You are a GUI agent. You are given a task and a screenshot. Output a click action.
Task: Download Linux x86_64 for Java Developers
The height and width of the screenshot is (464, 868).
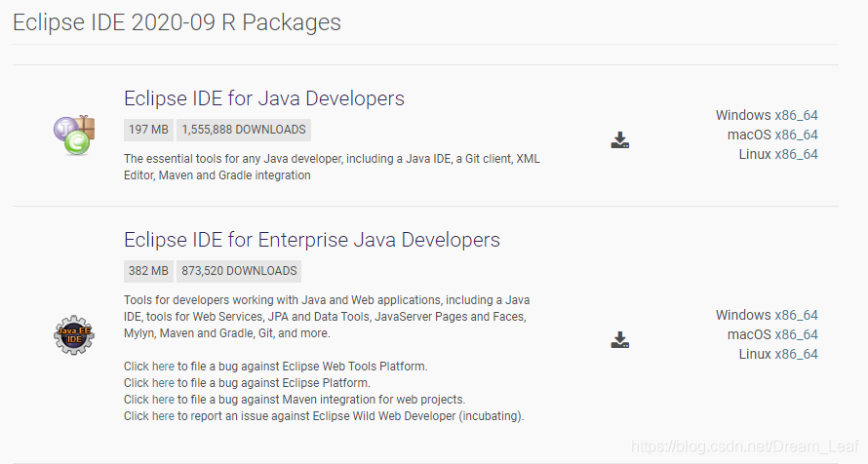click(x=796, y=154)
